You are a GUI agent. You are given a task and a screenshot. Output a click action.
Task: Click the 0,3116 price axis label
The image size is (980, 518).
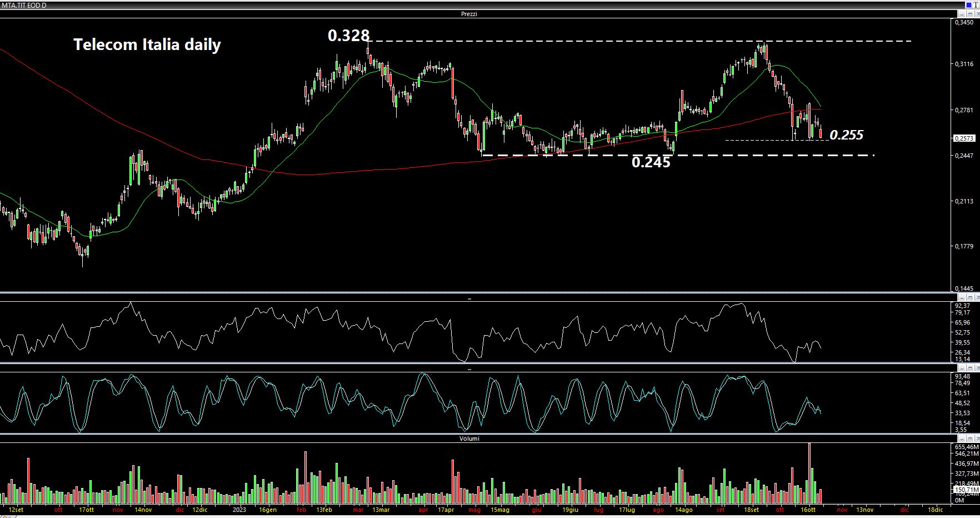964,64
